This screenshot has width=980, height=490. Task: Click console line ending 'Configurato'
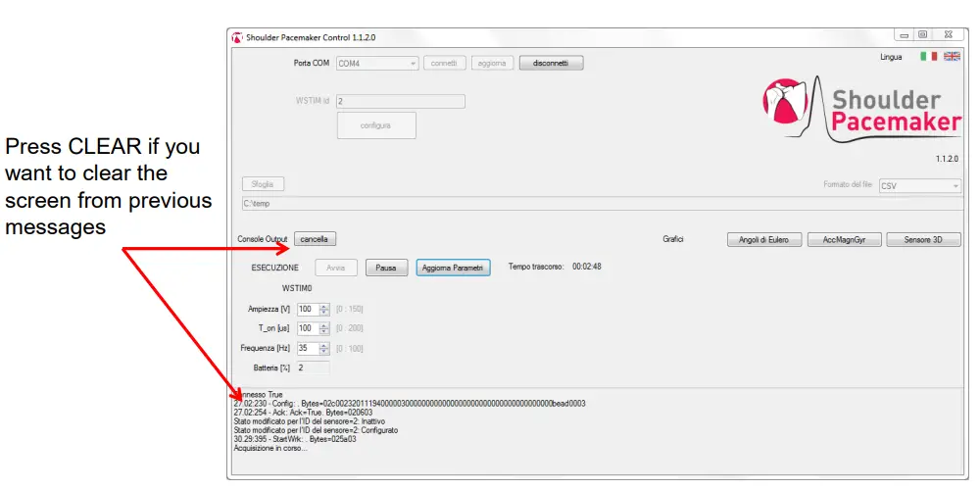[316, 430]
